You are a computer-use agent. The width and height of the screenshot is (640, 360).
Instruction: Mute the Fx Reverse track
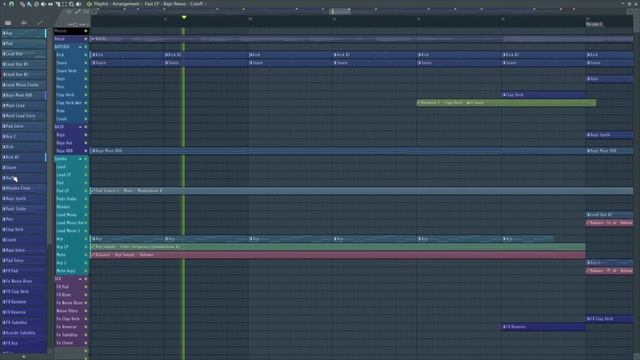coord(86,327)
